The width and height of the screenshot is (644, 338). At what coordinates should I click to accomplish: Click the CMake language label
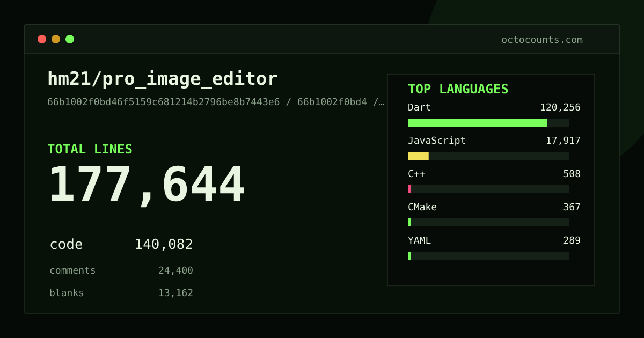pos(422,207)
